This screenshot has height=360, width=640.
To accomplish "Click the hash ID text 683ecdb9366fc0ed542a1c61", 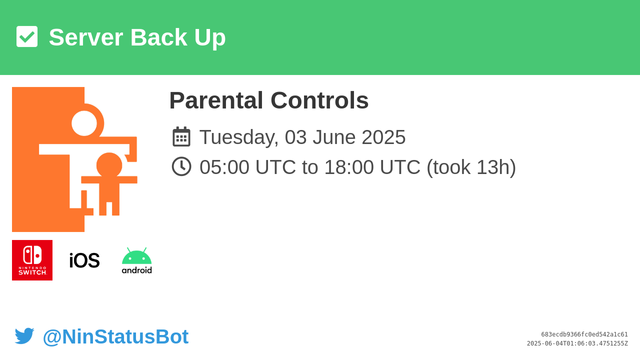I will [x=584, y=334].
